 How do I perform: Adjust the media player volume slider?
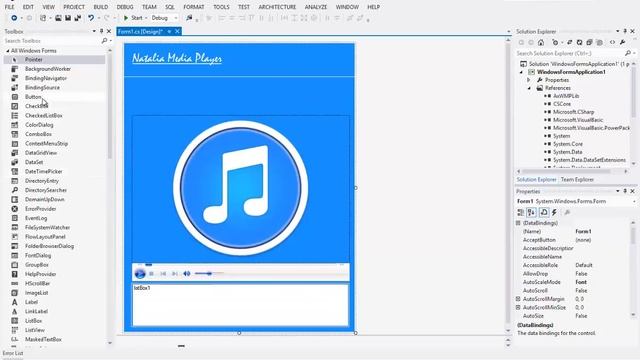[x=209, y=273]
